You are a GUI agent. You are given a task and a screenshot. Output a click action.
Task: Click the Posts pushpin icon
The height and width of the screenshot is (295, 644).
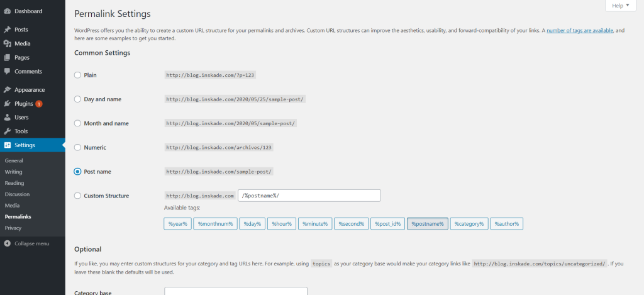pyautogui.click(x=7, y=30)
